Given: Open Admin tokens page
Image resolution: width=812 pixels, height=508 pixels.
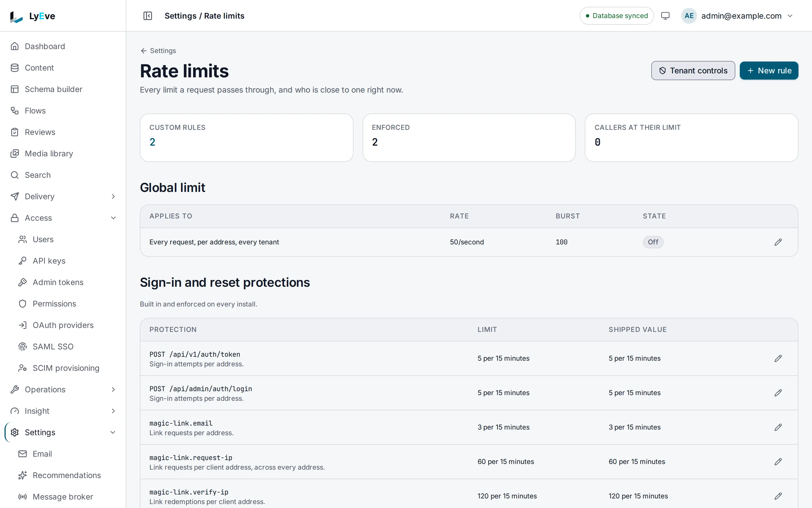Looking at the screenshot, I should pyautogui.click(x=67, y=282).
